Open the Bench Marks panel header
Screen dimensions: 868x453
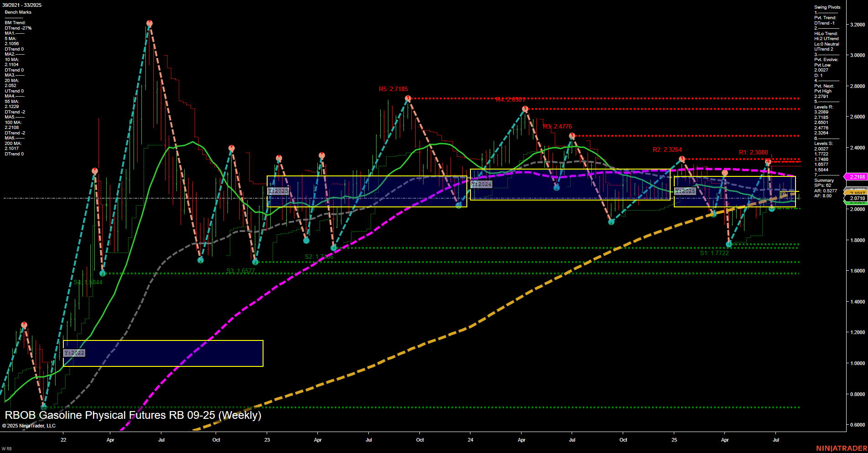[x=17, y=12]
